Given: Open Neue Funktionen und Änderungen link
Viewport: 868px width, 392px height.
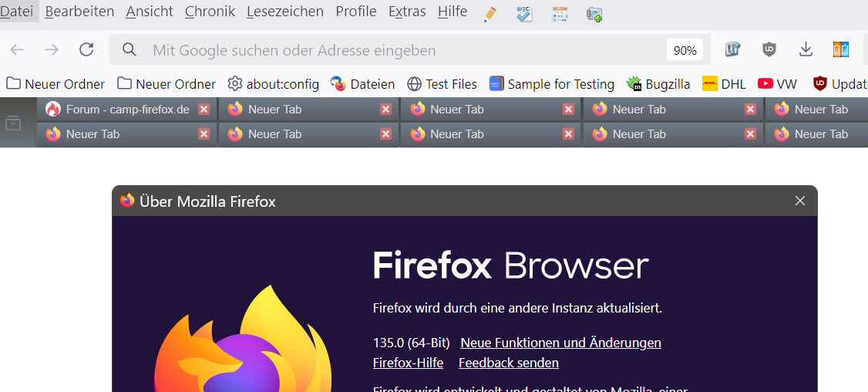Looking at the screenshot, I should [x=560, y=343].
